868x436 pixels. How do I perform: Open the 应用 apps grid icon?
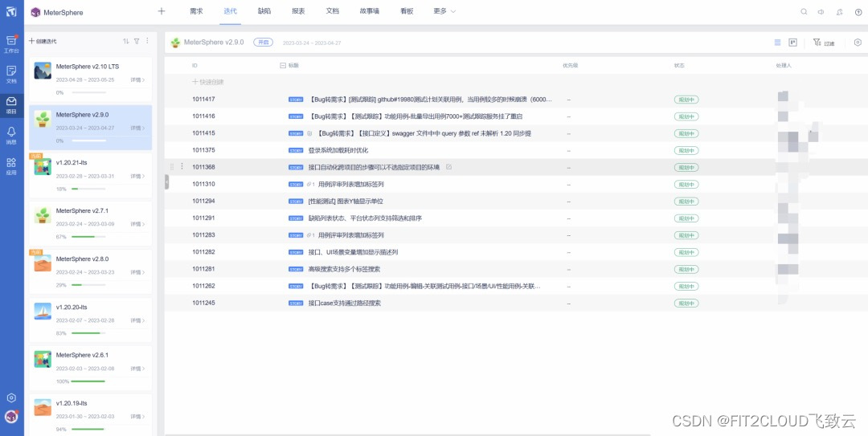tap(11, 165)
